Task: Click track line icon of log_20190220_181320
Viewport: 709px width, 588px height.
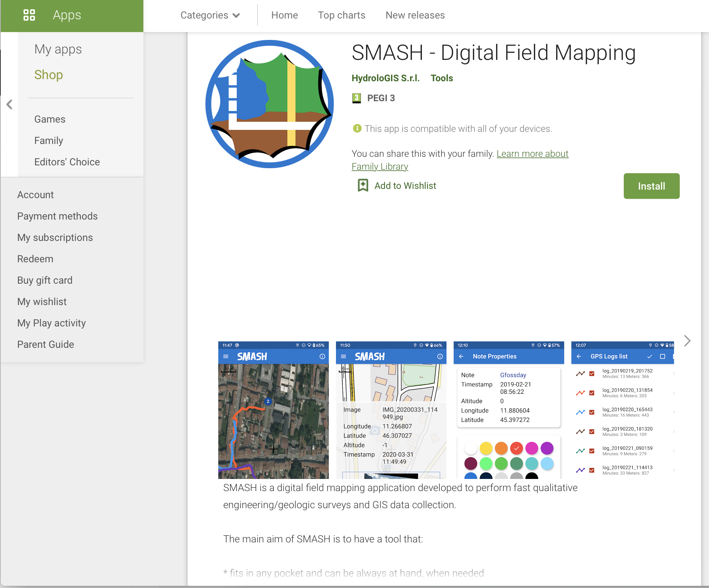Action: (x=580, y=432)
